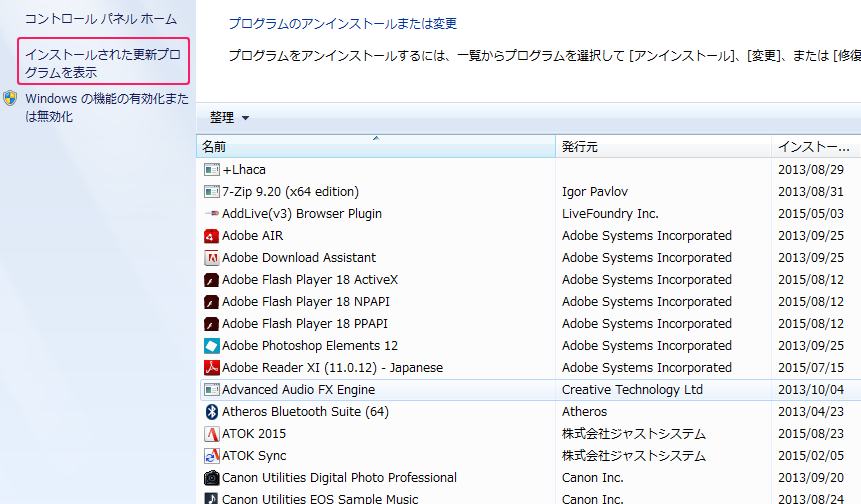Click the ATOK 2015 icon

click(211, 434)
